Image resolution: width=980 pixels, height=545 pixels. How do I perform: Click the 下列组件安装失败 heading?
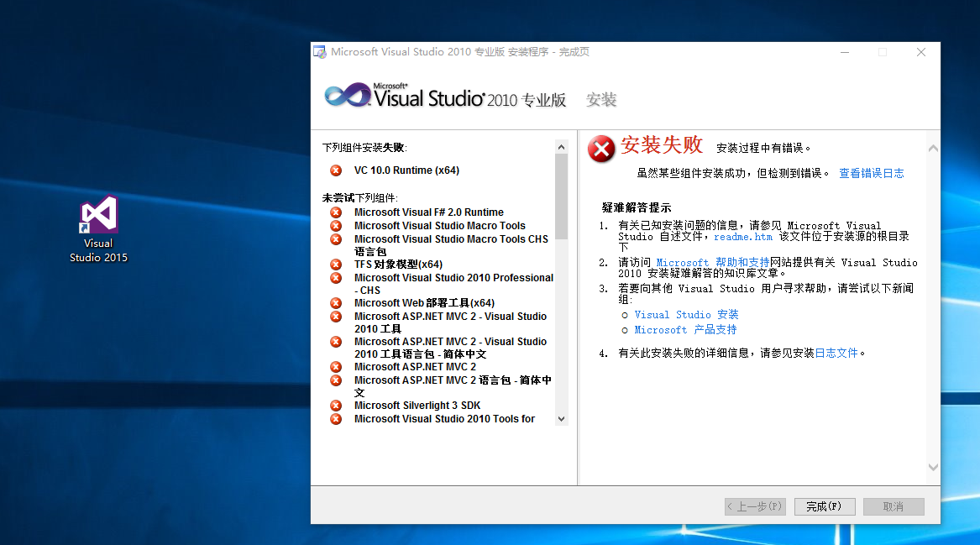point(364,148)
